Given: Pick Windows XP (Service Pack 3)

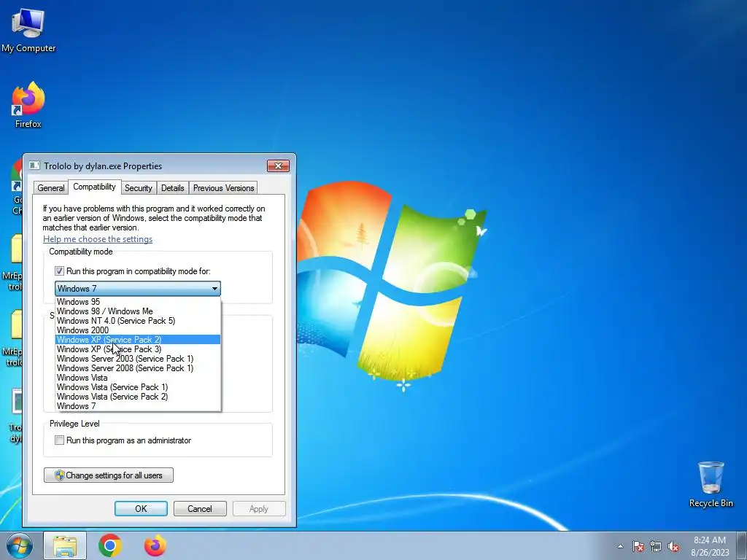Looking at the screenshot, I should pos(138,349).
